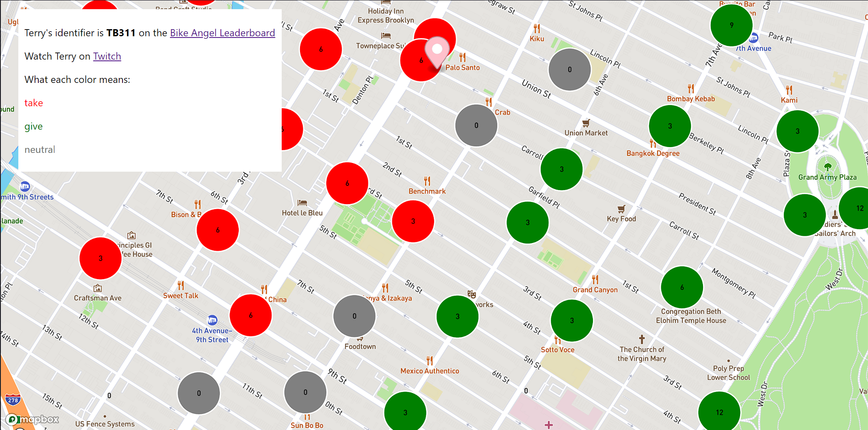Click the Grand Canyon restaurant icon
The height and width of the screenshot is (430, 868).
595,280
